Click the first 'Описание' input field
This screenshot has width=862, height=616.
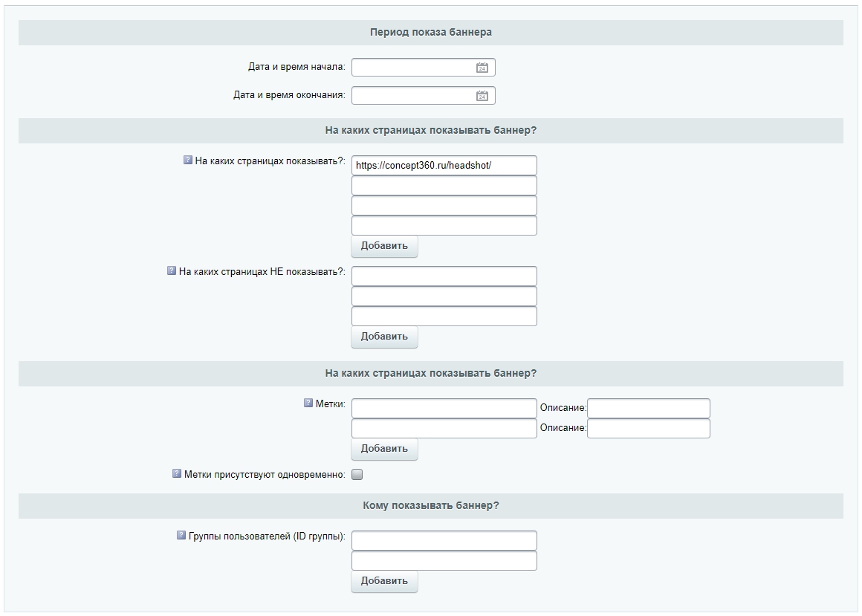(x=648, y=409)
